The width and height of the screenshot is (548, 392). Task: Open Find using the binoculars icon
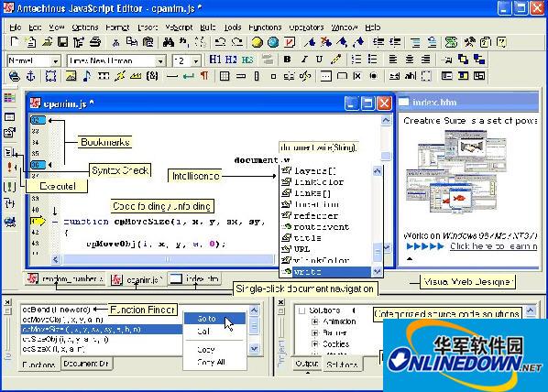[x=169, y=42]
